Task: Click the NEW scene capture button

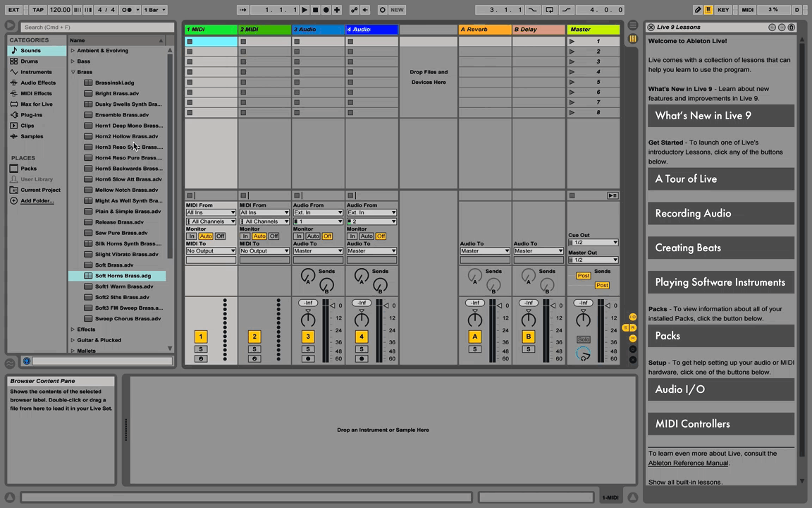Action: point(398,10)
